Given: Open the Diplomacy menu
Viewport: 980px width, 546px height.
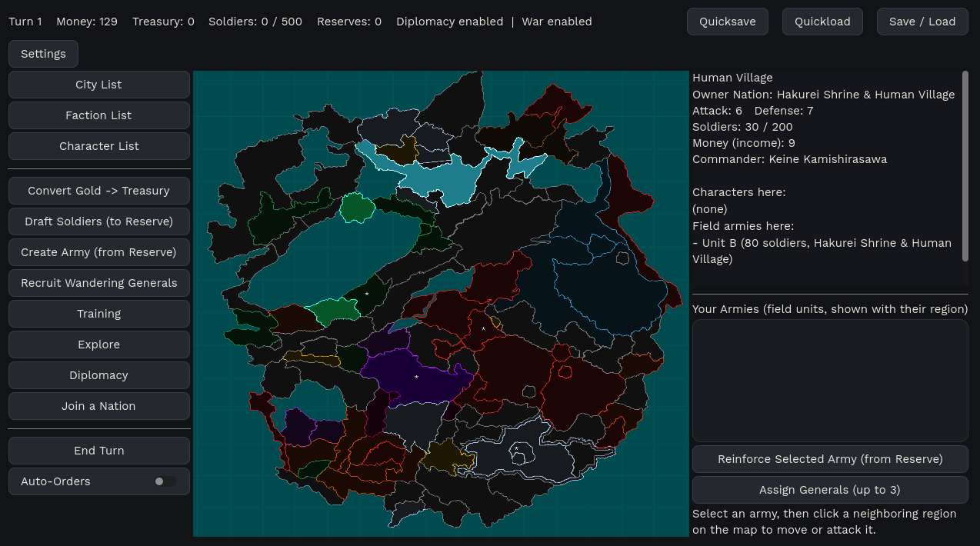Looking at the screenshot, I should (x=98, y=375).
